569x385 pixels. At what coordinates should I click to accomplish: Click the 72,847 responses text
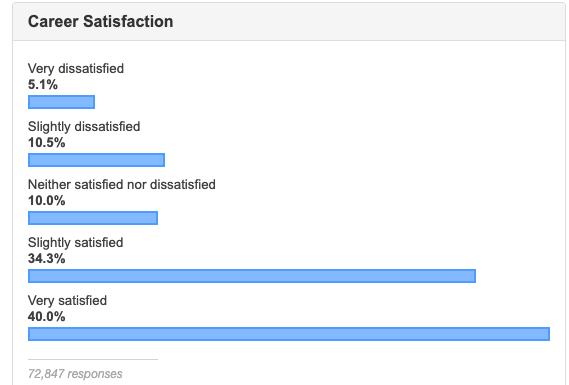[x=75, y=374]
